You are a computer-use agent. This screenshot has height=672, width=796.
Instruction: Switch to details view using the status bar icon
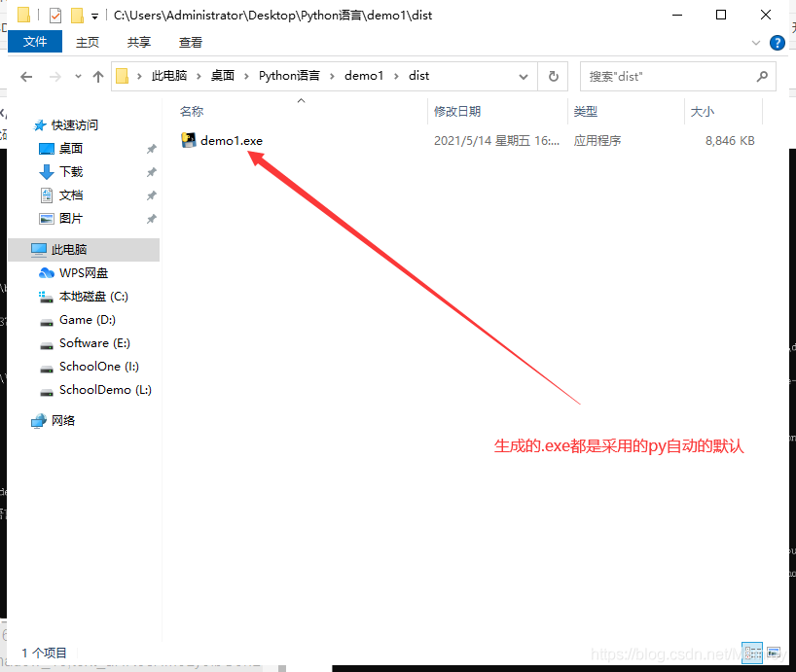click(x=752, y=653)
